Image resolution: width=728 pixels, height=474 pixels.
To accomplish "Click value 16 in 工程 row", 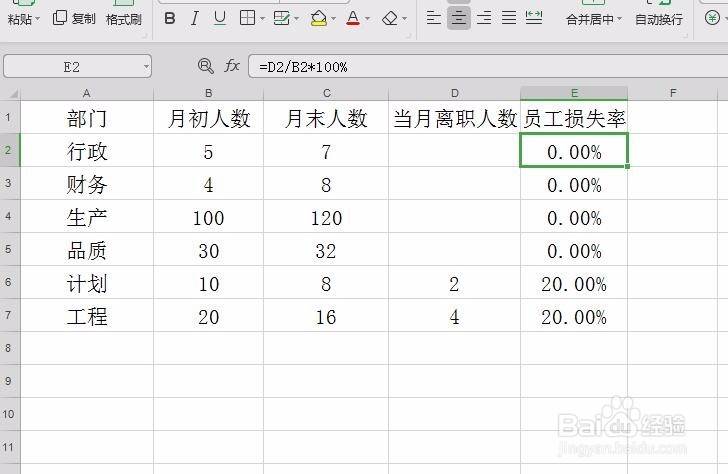I will [x=326, y=315].
